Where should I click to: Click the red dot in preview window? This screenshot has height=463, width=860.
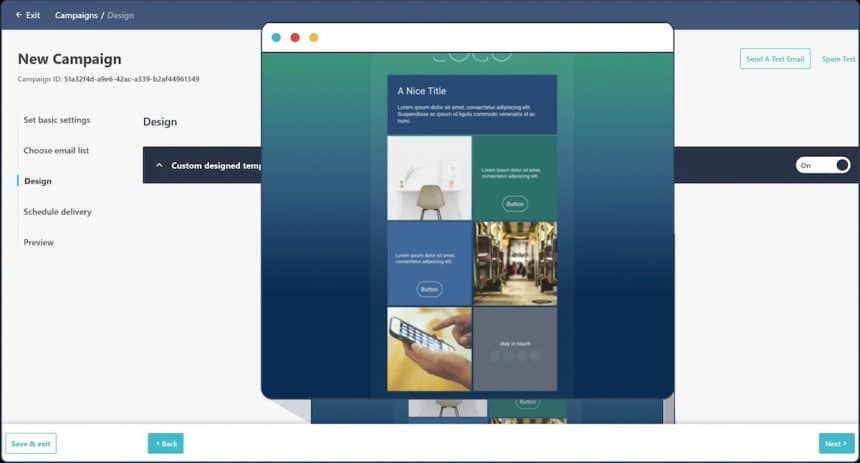[x=295, y=38]
